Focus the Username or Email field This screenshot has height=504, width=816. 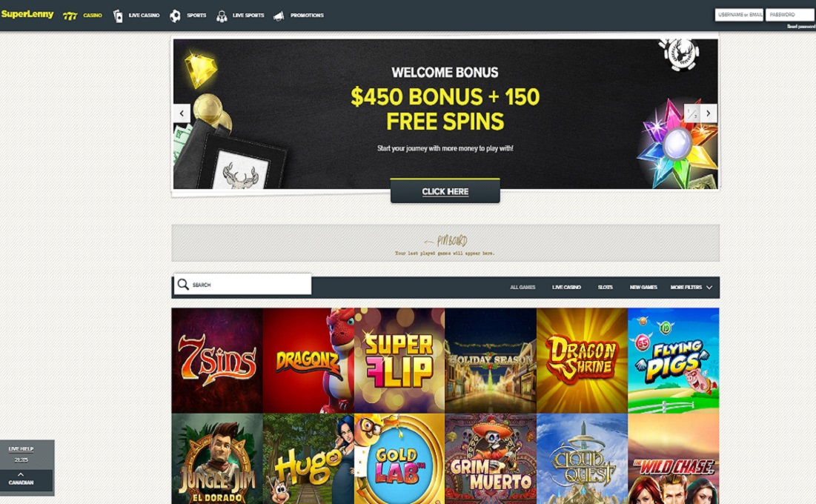(739, 15)
